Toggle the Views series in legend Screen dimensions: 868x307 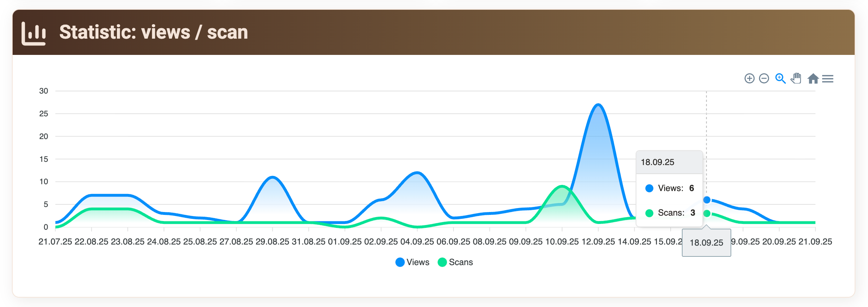point(412,262)
